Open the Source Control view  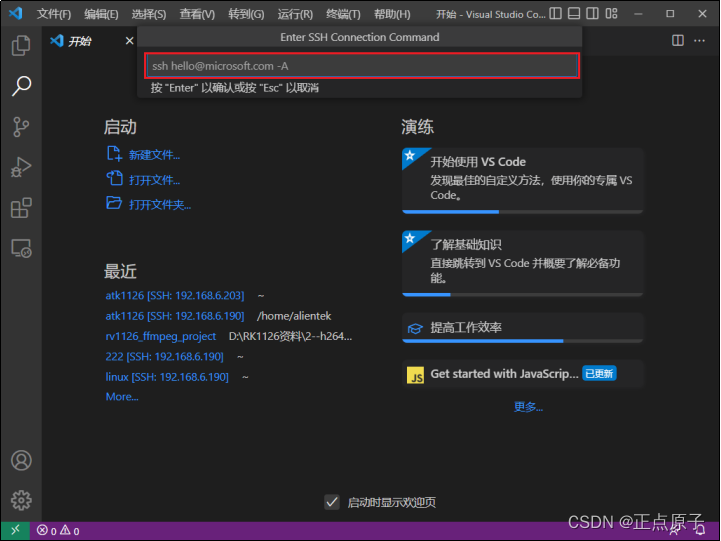coord(21,126)
